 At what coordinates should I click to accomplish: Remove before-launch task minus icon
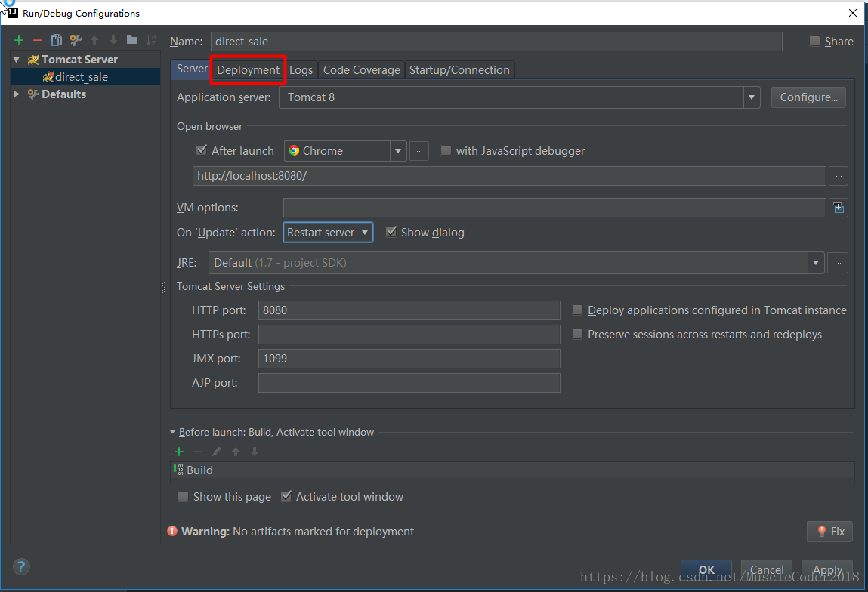[x=198, y=452]
